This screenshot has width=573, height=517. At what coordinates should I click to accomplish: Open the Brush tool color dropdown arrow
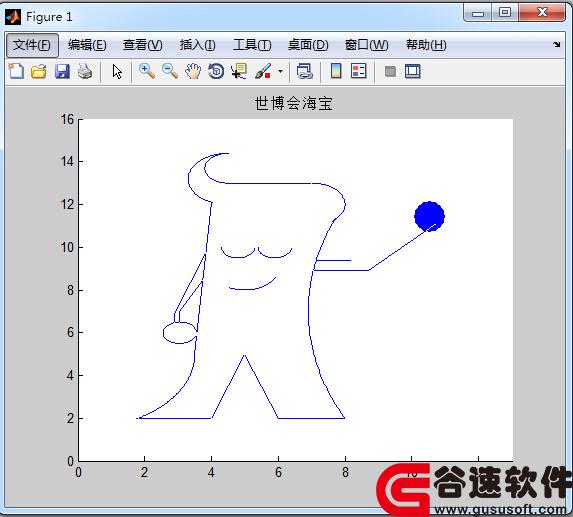click(x=280, y=71)
